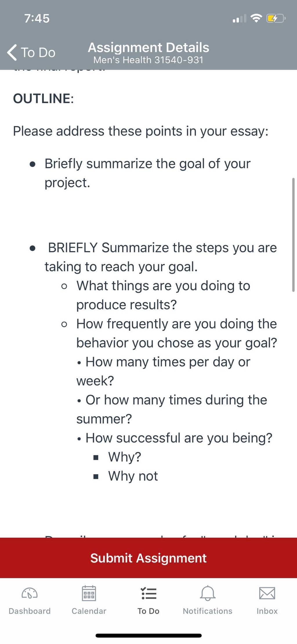Screen dimensions: 297x644
Task: Switch to the Calendar tab label
Action: coord(89,611)
